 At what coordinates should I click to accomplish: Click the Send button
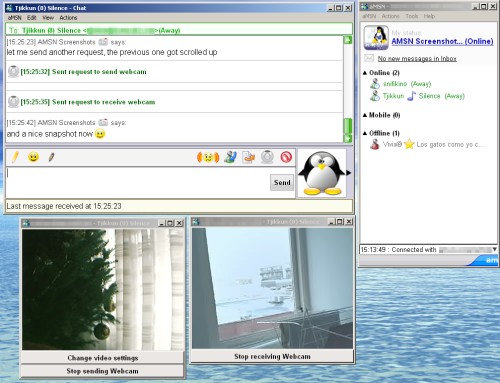[x=282, y=182]
